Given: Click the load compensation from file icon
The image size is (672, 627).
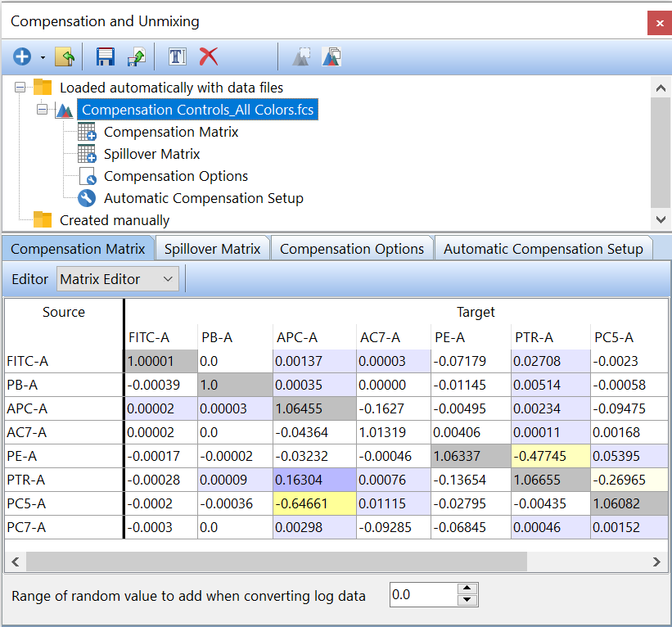Looking at the screenshot, I should (65, 56).
